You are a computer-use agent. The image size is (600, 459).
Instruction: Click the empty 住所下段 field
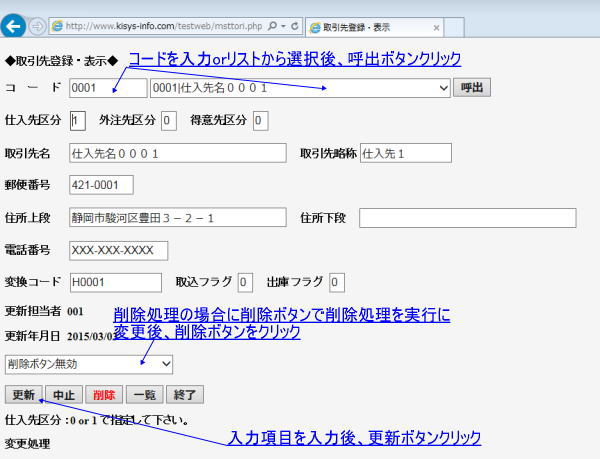click(x=467, y=218)
